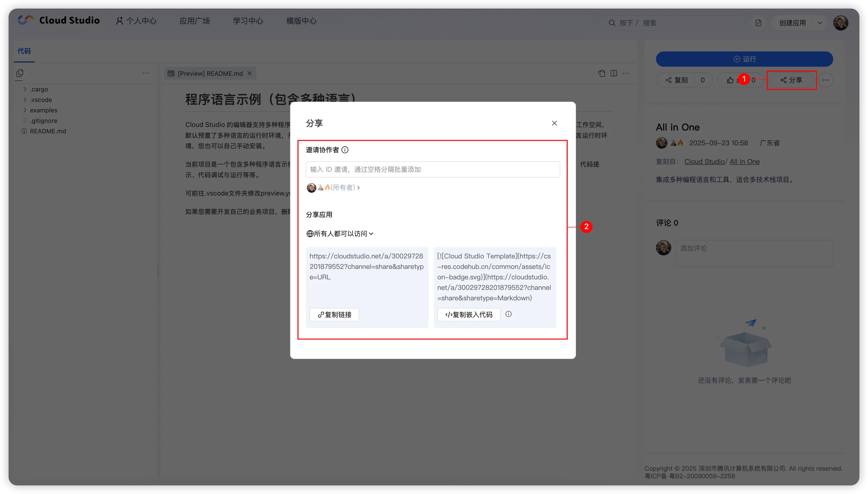Open the more options ellipsis beside 分享
The image size is (868, 494).
[x=825, y=80]
